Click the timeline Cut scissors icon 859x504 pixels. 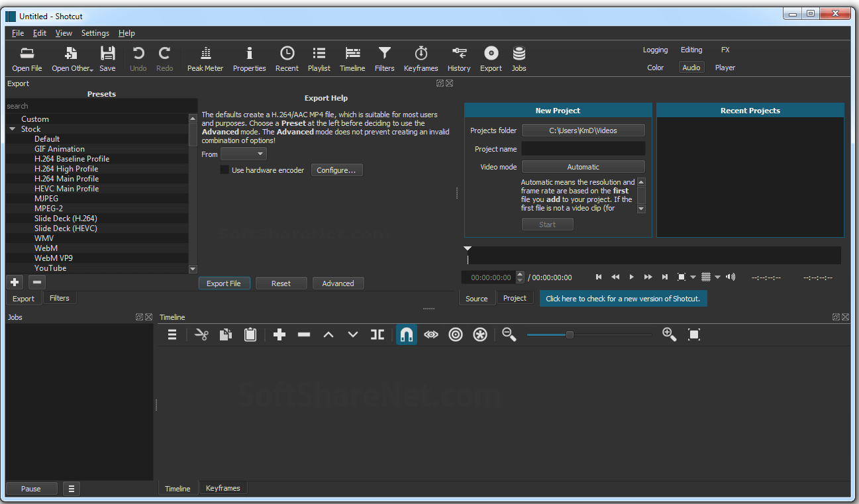[x=201, y=335]
